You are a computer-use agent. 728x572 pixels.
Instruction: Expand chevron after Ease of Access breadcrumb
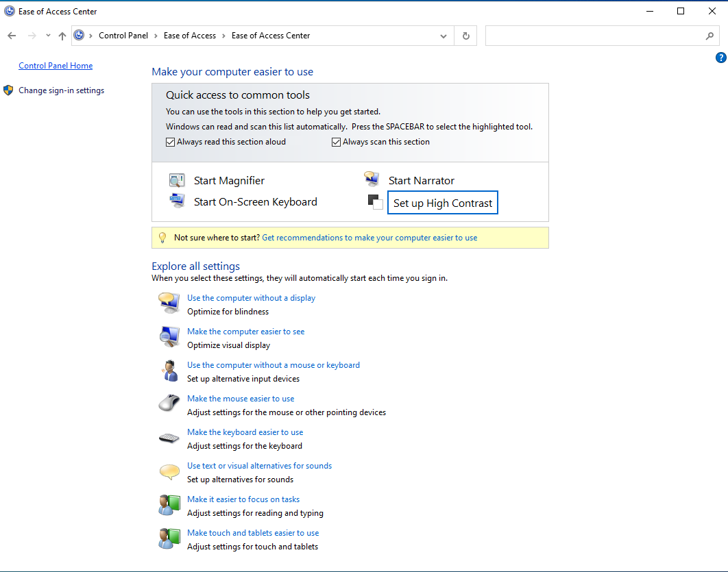click(x=223, y=36)
